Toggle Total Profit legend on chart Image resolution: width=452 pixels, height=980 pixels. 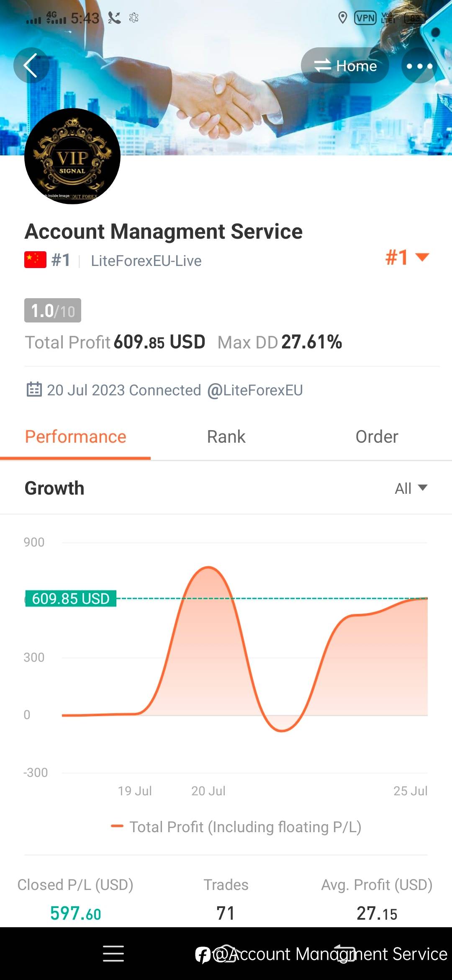click(x=236, y=827)
